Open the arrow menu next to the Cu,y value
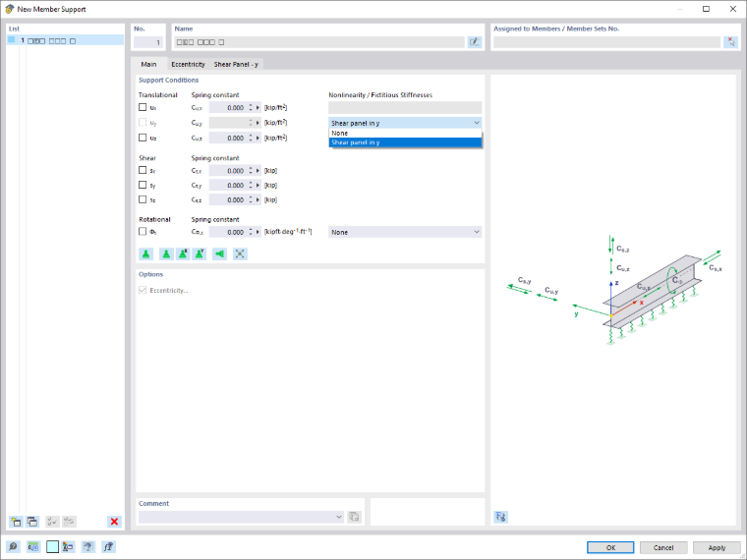 point(258,123)
